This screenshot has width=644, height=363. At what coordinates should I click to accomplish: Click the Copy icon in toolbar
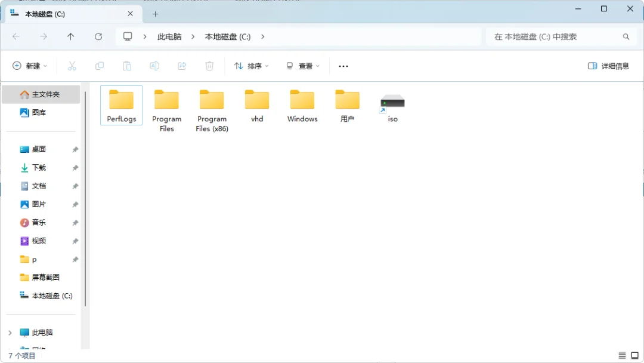100,66
